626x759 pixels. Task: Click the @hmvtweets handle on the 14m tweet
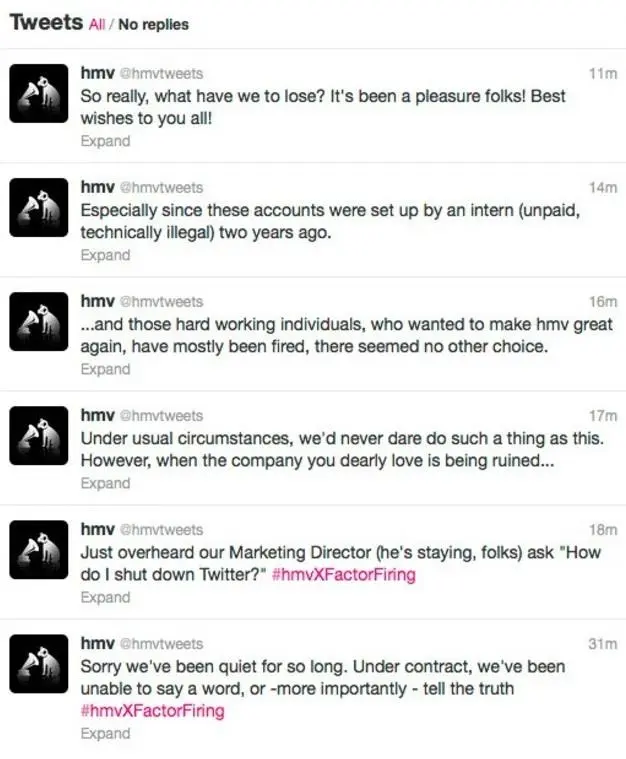(161, 187)
